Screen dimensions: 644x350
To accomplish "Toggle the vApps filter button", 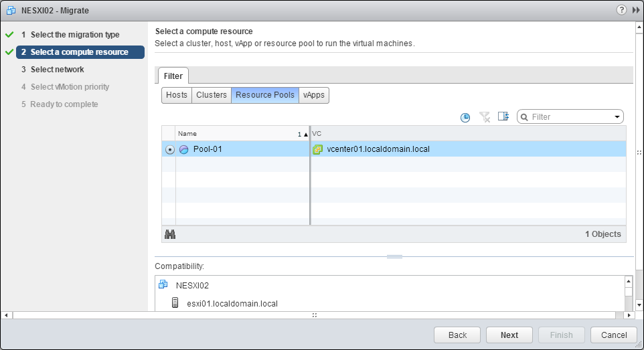I will [313, 95].
